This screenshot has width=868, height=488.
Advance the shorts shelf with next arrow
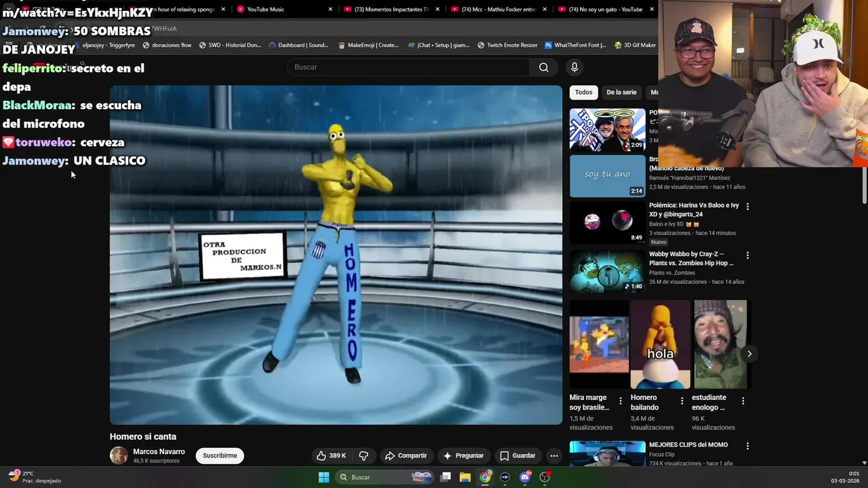tap(749, 354)
